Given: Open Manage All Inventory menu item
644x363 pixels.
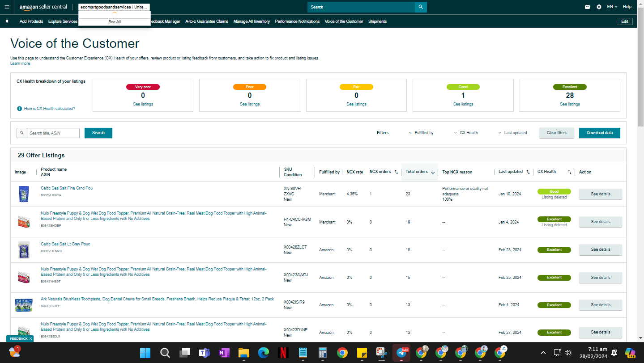Looking at the screenshot, I should click(252, 21).
